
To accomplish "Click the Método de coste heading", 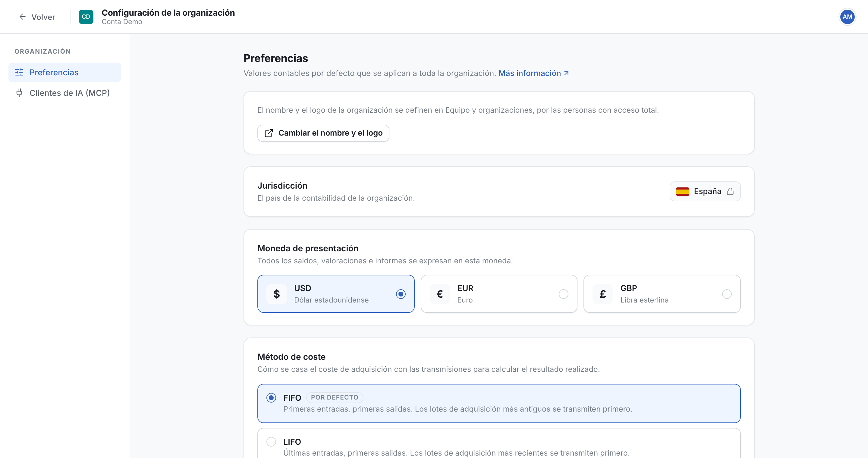I will pyautogui.click(x=291, y=357).
